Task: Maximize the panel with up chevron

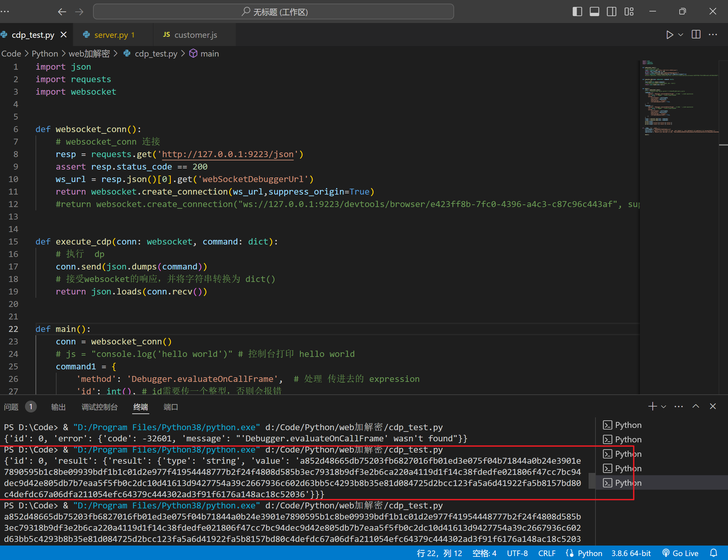Action: pos(696,406)
